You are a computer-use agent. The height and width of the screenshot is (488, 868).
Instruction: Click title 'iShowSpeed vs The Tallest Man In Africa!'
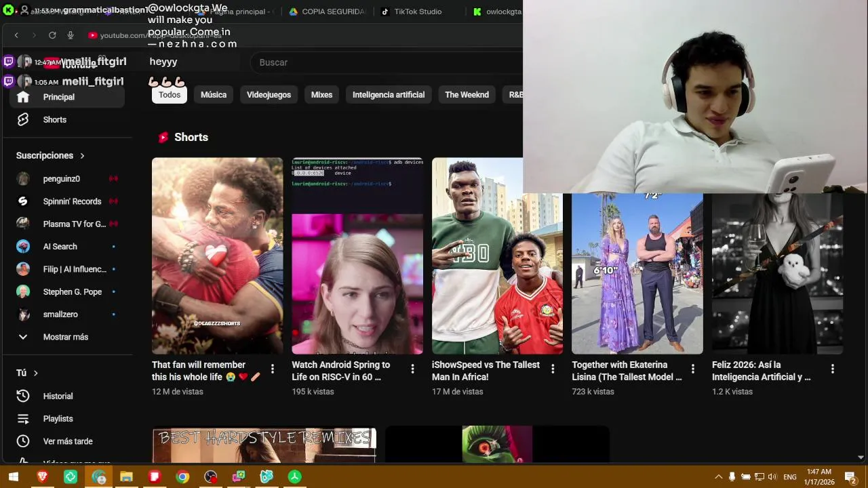486,371
